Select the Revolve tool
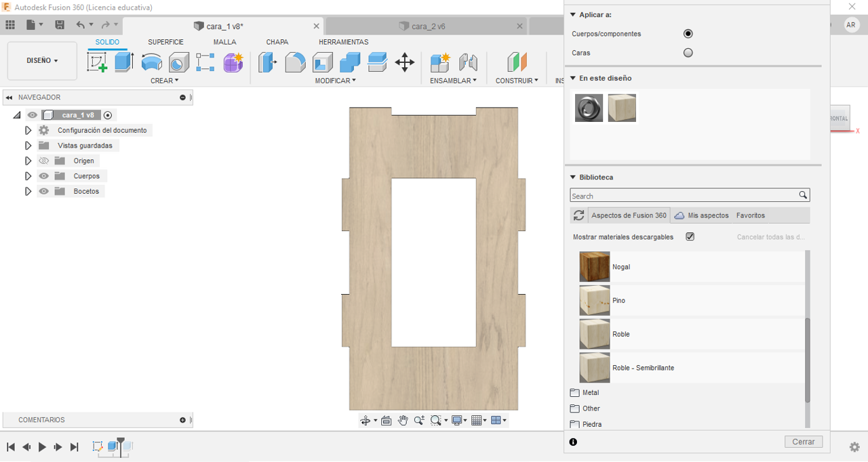This screenshot has height=462, width=868. [x=152, y=62]
